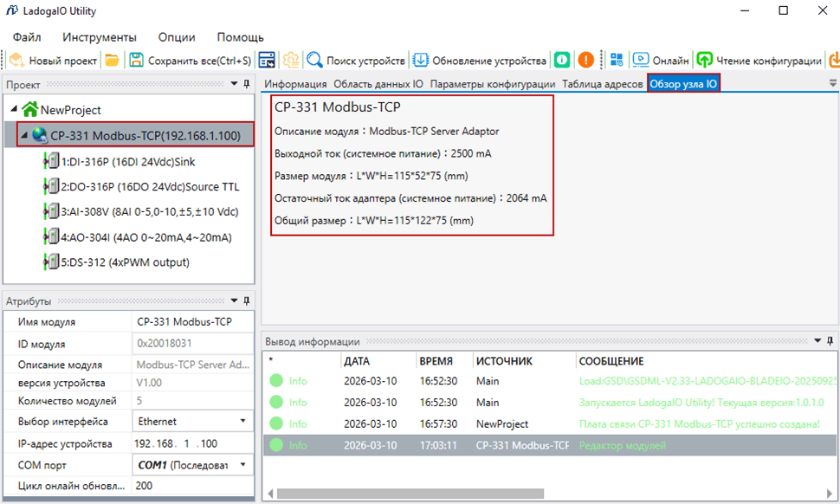The width and height of the screenshot is (840, 504).
Task: Click the Load:GSD log message text
Action: click(708, 381)
